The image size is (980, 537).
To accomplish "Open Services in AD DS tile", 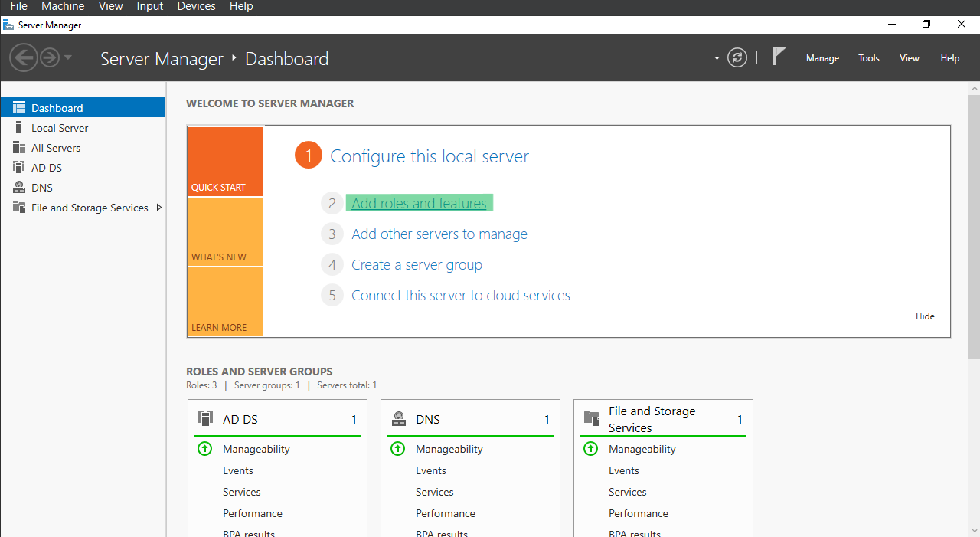I will click(242, 492).
